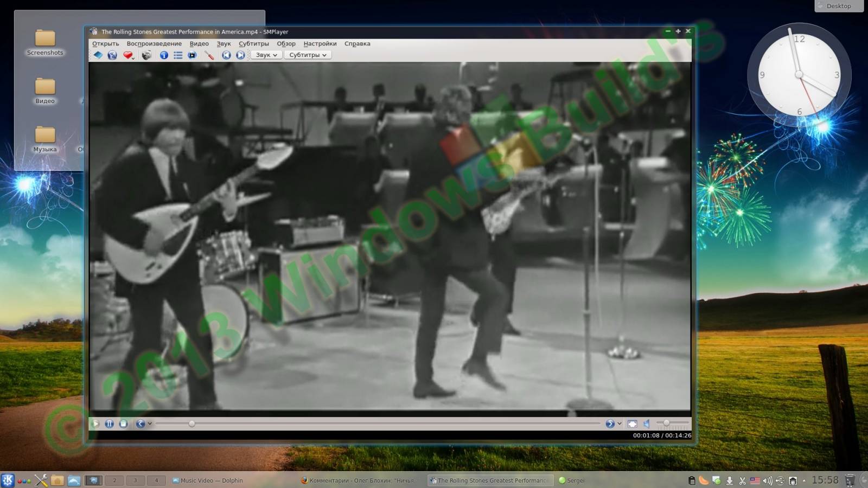
Task: Open the Видео menu
Action: [199, 43]
